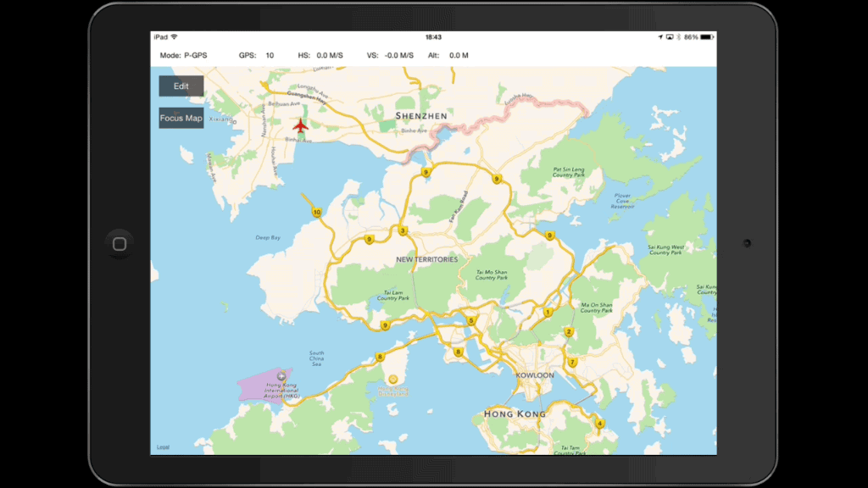Tap the Wi-Fi icon in status bar
Viewport: 868px width, 488px height.
click(x=174, y=37)
